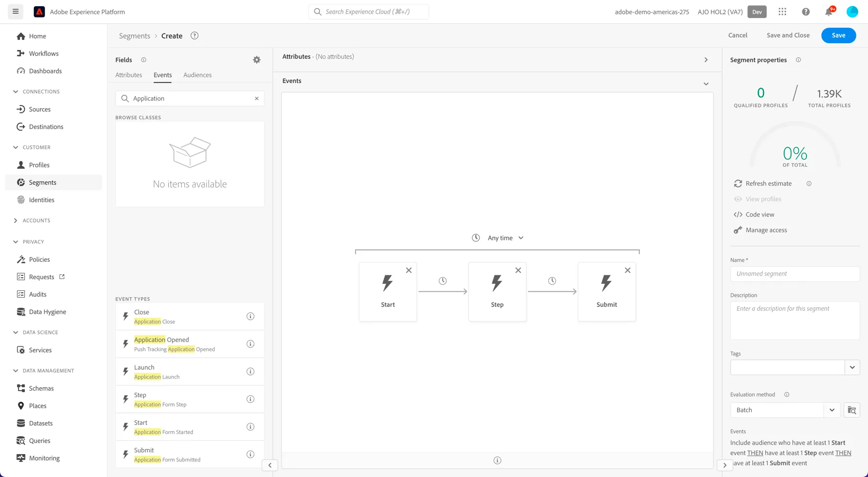Expand the ACCOUNTS nav group
Image resolution: width=868 pixels, height=477 pixels.
point(15,220)
